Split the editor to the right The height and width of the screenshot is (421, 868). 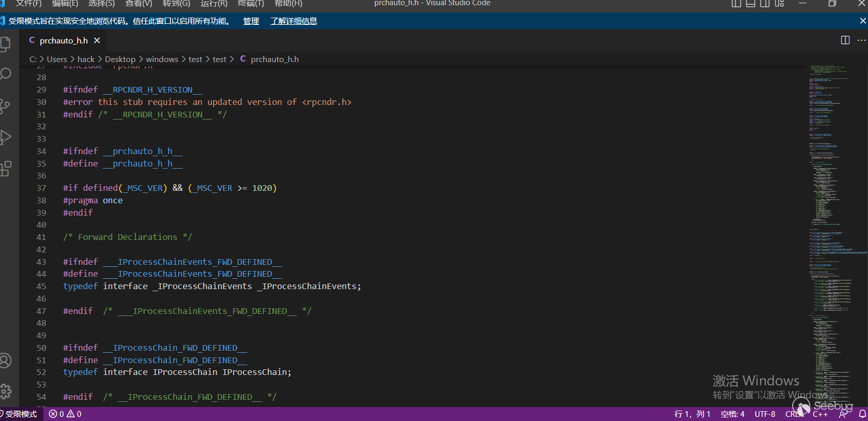tap(845, 40)
